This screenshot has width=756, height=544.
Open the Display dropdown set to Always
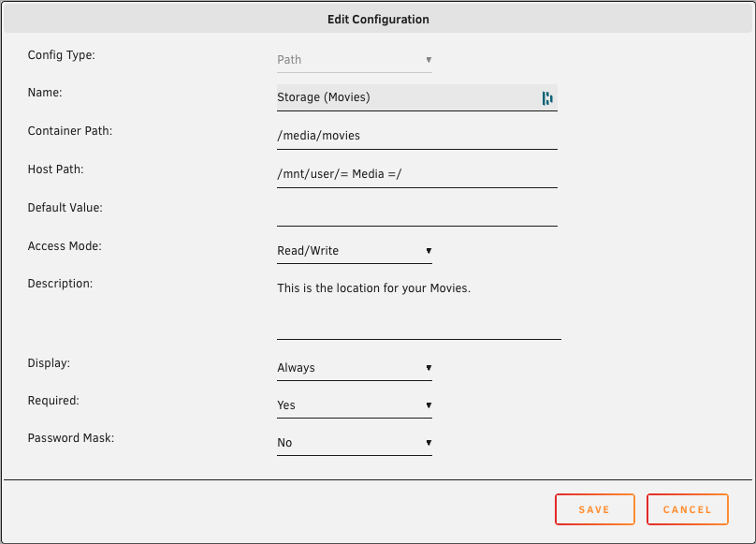coord(355,368)
